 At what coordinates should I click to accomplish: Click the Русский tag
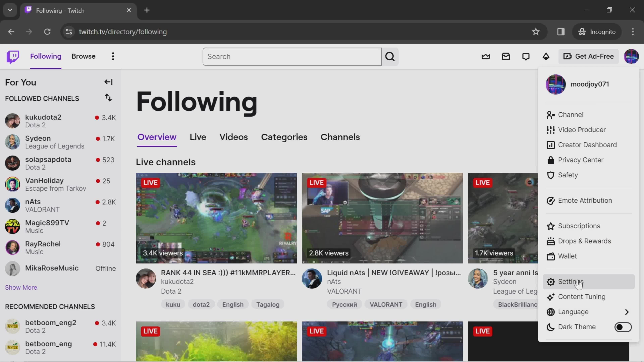point(344,305)
